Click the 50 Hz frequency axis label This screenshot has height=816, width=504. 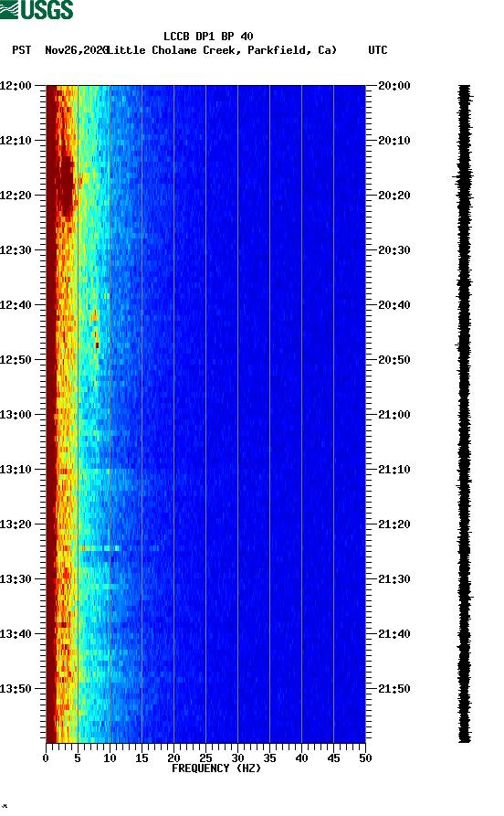tap(365, 758)
